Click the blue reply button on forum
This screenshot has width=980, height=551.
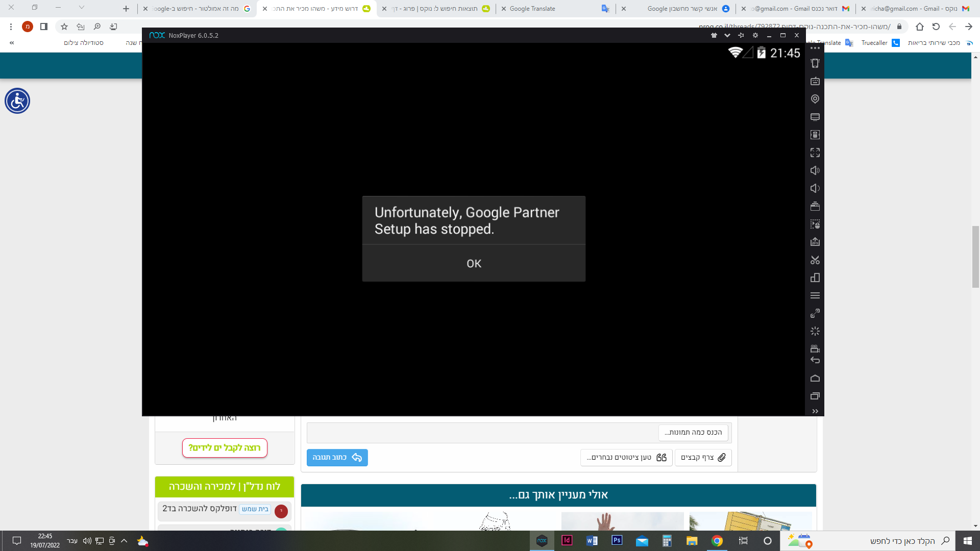click(337, 458)
